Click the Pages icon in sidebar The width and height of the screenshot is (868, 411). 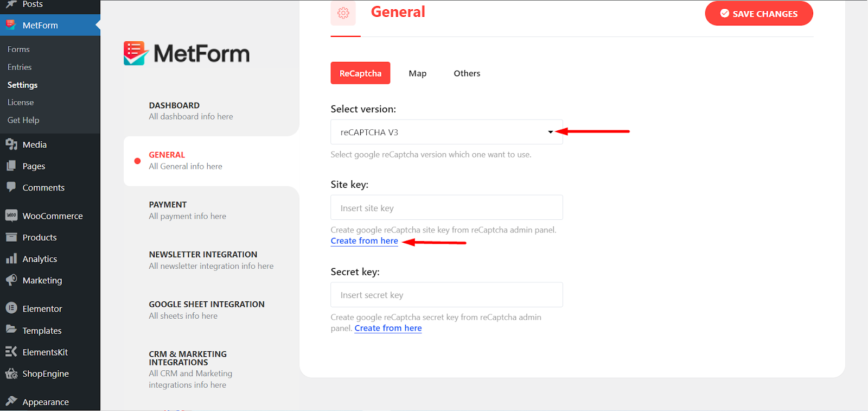point(11,166)
